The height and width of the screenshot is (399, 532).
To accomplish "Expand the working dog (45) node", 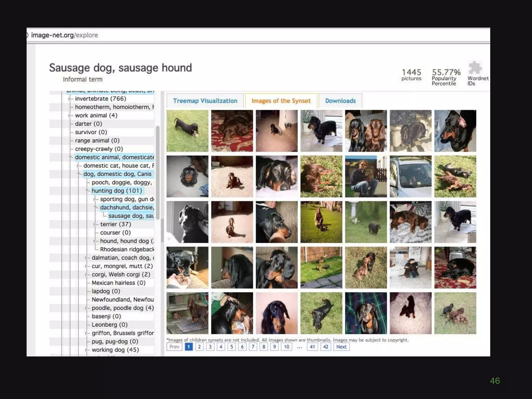I will tap(87, 350).
